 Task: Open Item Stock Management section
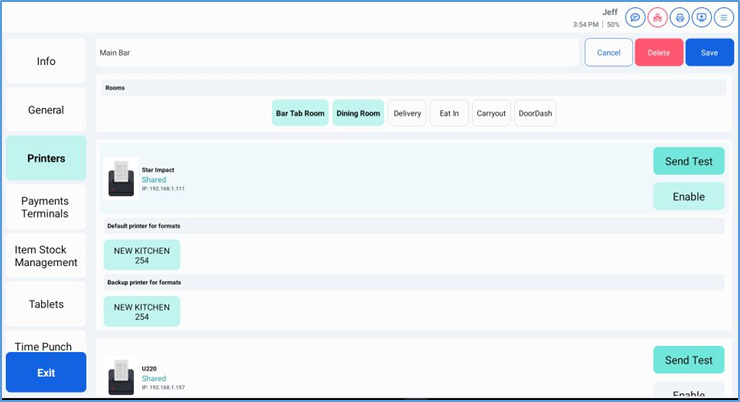pos(46,256)
